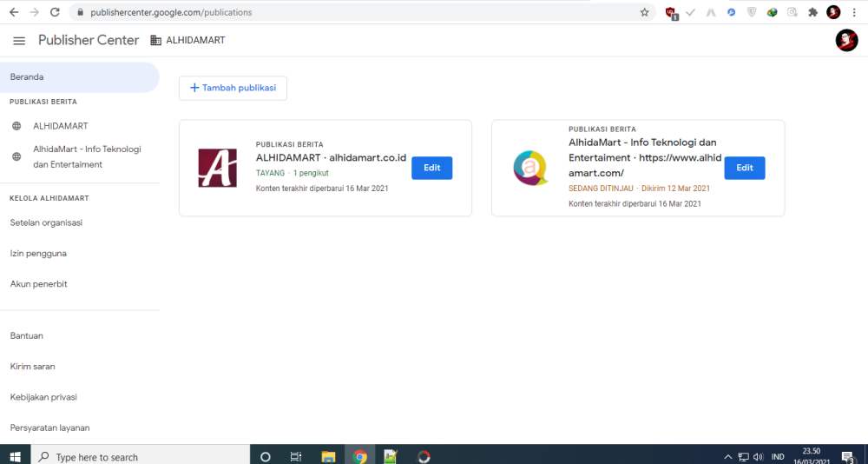
Task: Edit the AlhidaMart Info Teknologi publication
Action: (745, 168)
